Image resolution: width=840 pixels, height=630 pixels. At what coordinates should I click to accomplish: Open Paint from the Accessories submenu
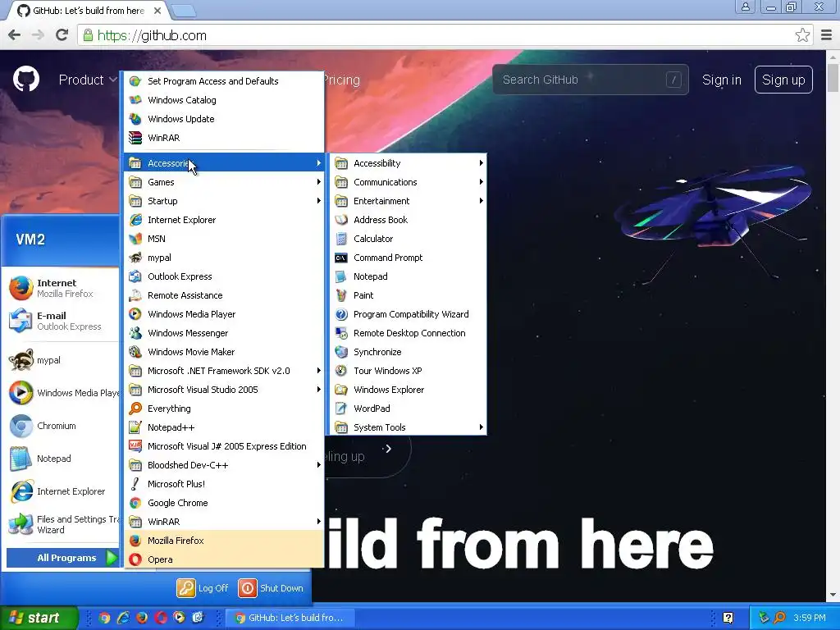[x=407, y=295]
